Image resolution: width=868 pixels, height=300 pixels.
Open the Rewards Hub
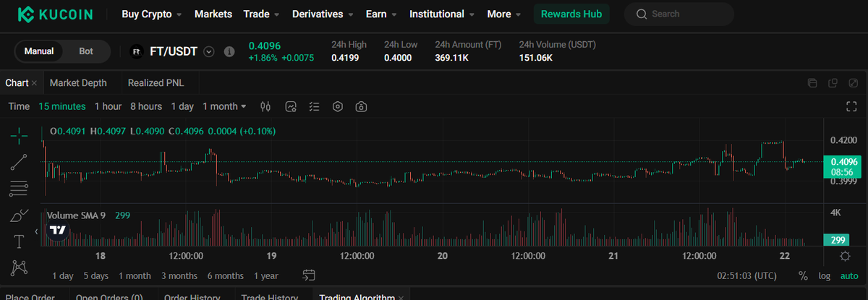click(x=571, y=14)
